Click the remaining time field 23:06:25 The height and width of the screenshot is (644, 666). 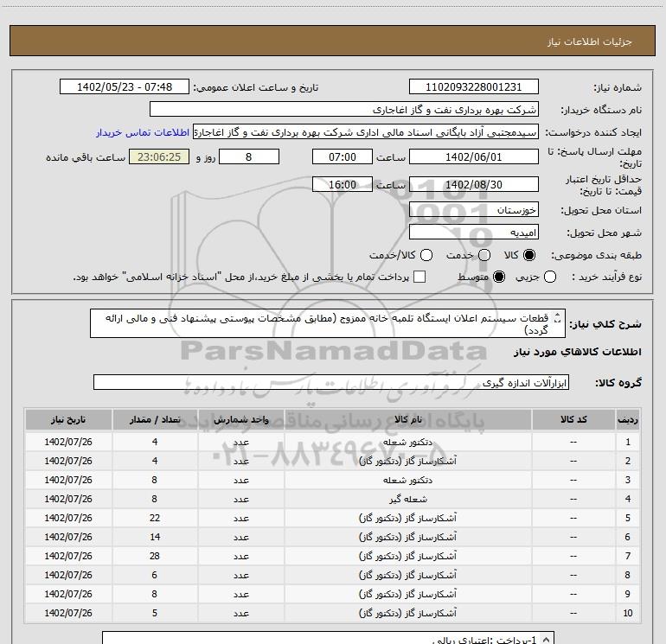(x=159, y=156)
